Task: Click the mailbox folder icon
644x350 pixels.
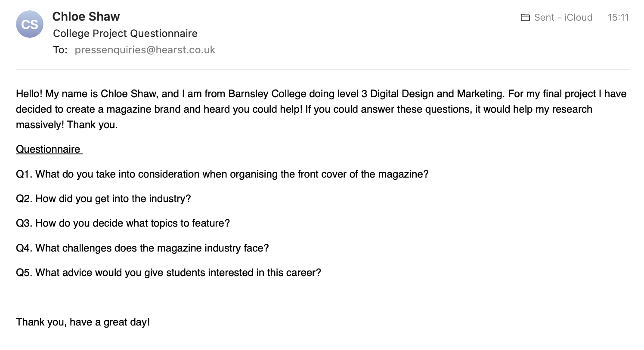Action: coord(525,18)
